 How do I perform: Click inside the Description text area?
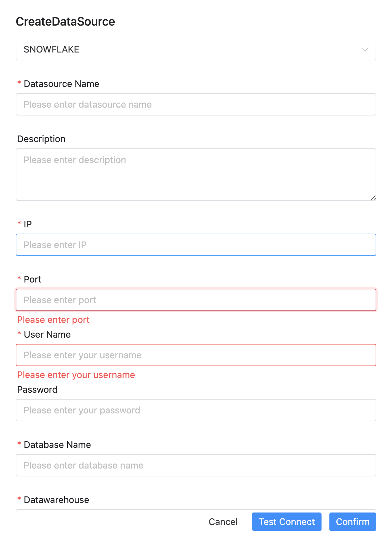point(196,174)
